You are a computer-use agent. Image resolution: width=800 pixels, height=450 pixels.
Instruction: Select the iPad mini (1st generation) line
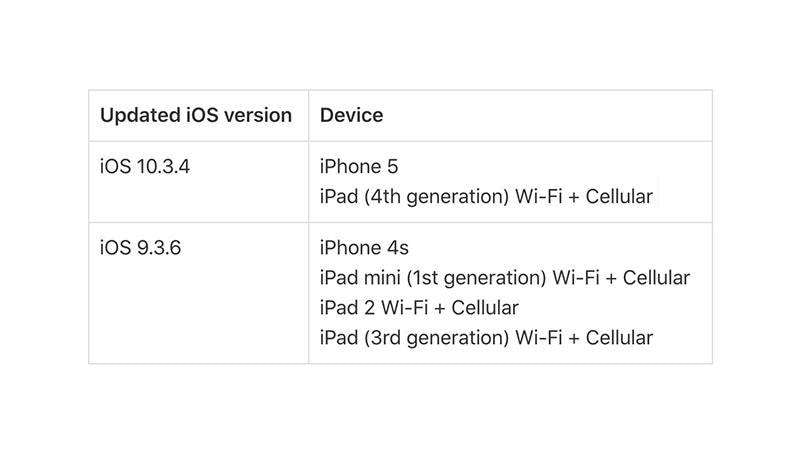click(504, 277)
